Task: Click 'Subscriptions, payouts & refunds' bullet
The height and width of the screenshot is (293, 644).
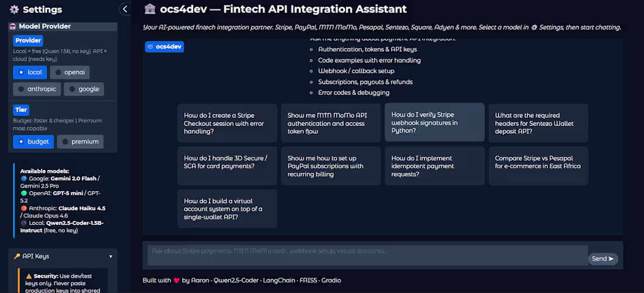Action: point(365,82)
